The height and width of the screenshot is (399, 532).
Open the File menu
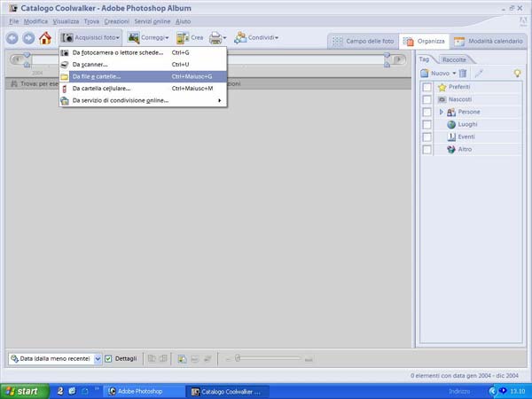pos(14,21)
